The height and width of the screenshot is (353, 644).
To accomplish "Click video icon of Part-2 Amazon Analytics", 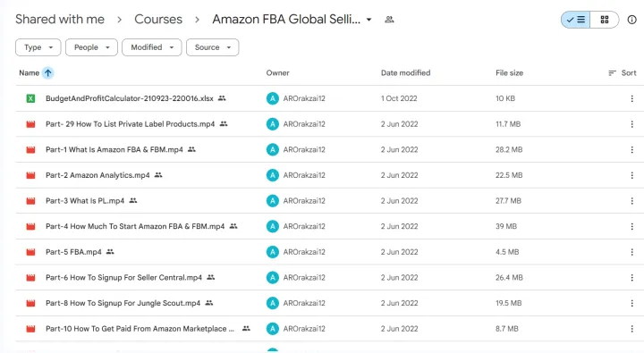I will click(x=30, y=175).
